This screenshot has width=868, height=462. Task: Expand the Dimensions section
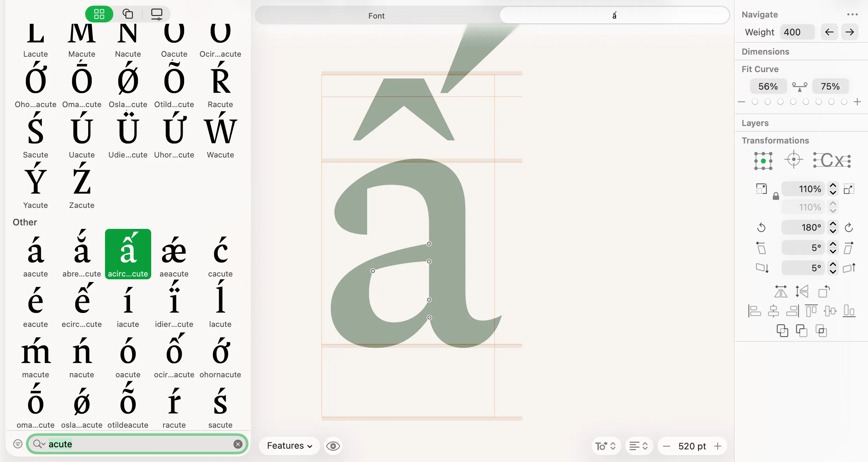765,51
